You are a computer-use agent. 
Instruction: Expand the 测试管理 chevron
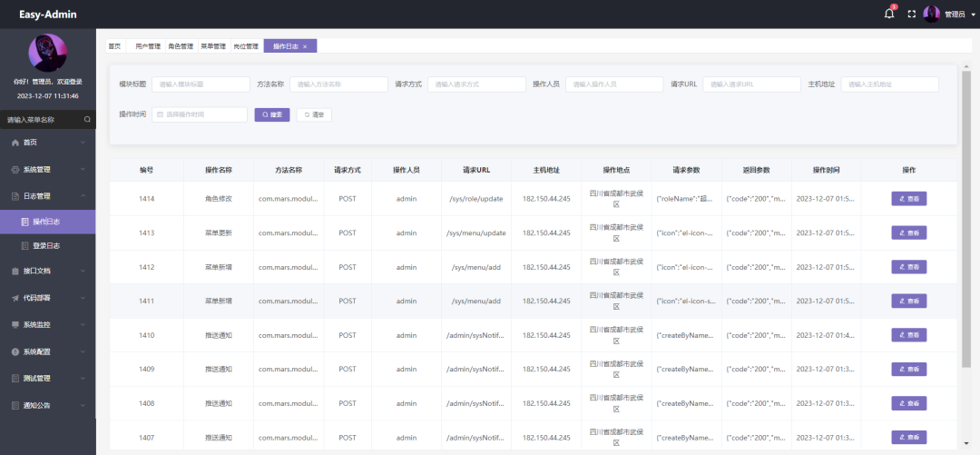click(83, 379)
